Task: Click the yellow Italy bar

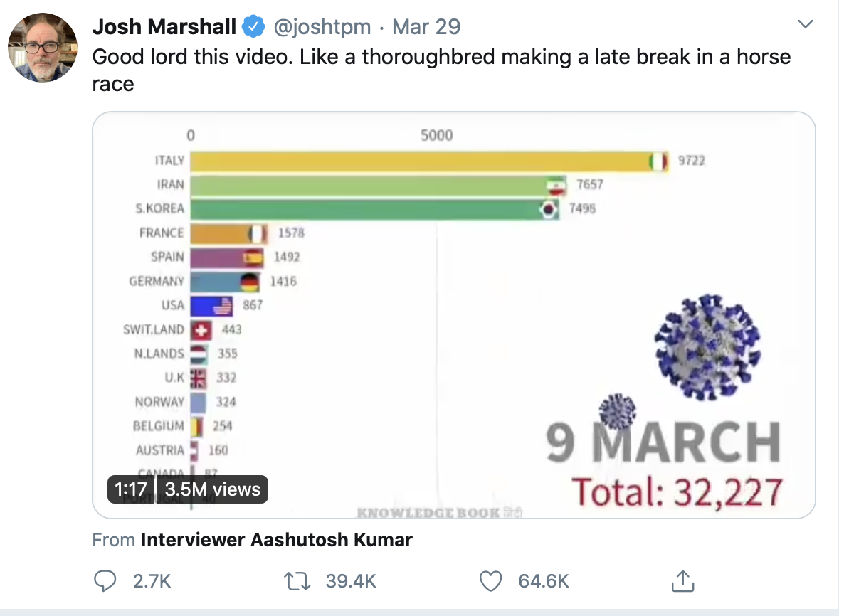Action: [x=430, y=161]
